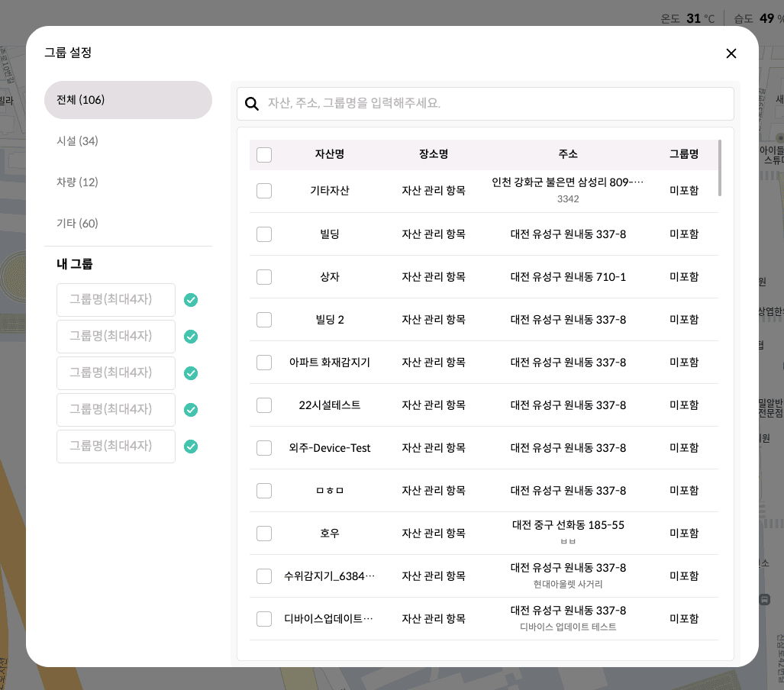Check the 빌딩 2 row checkbox
Viewport: 784px width, 690px height.
click(264, 320)
